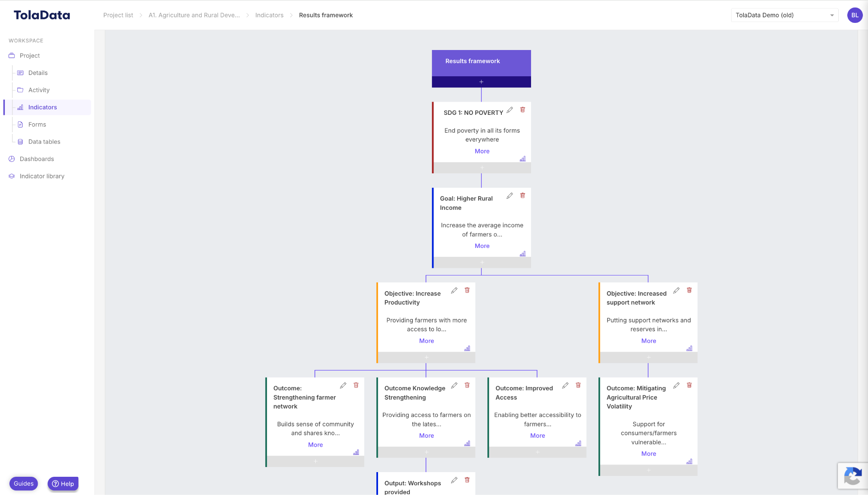Viewport: 868px width, 495px height.
Task: Delete the SDG 1: NO POVERTY card
Action: click(523, 110)
